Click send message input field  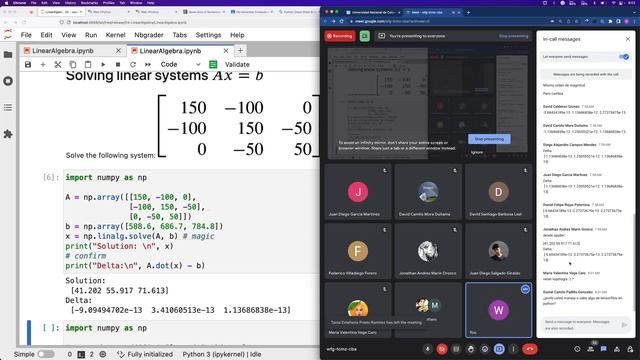point(580,325)
